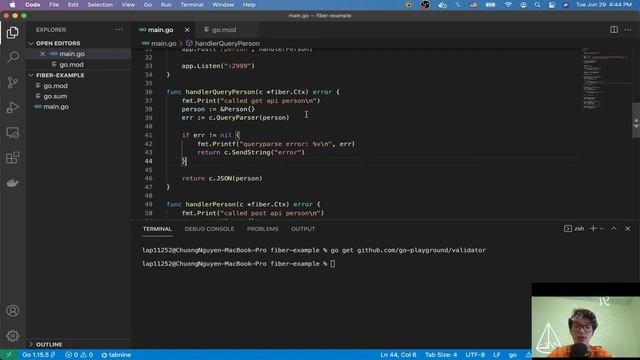Split the editor to the right

(x=614, y=29)
